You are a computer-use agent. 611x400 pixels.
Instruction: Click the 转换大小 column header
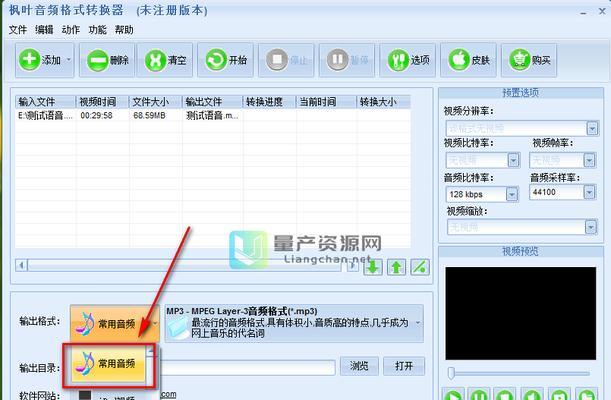[x=383, y=102]
